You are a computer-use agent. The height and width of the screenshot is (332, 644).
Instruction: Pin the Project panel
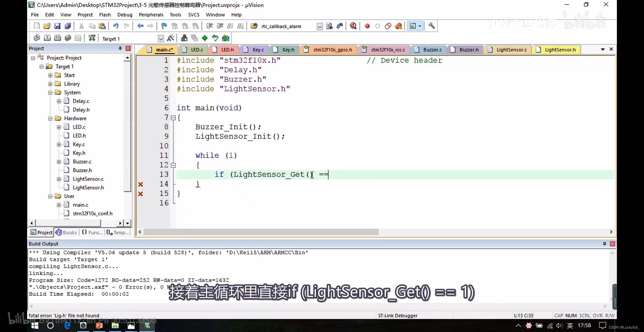pos(120,48)
